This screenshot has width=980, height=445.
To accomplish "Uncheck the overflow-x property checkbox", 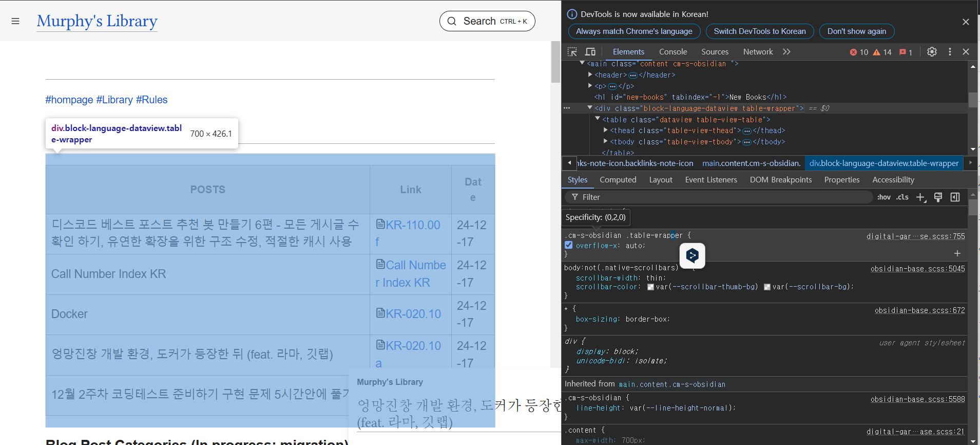I will 569,245.
